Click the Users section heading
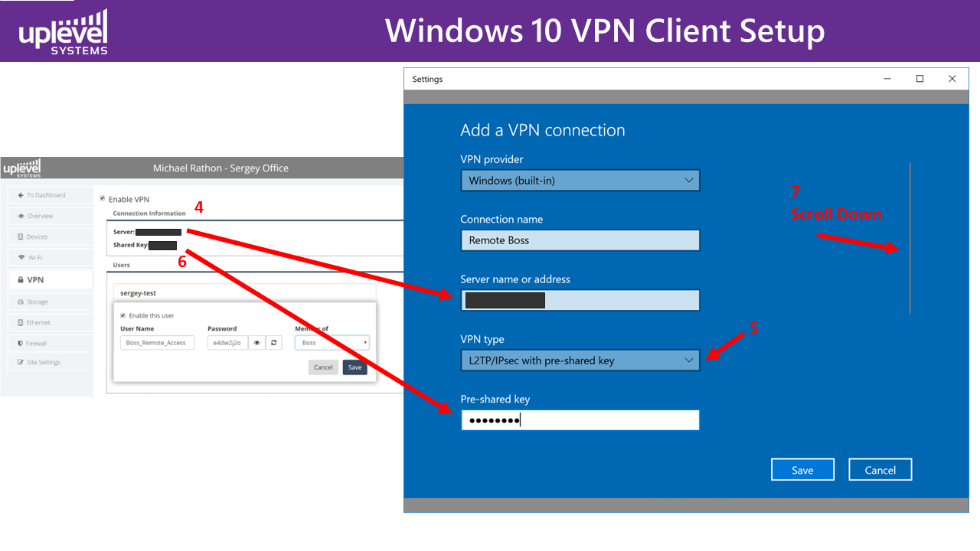The height and width of the screenshot is (551, 980). [x=121, y=265]
